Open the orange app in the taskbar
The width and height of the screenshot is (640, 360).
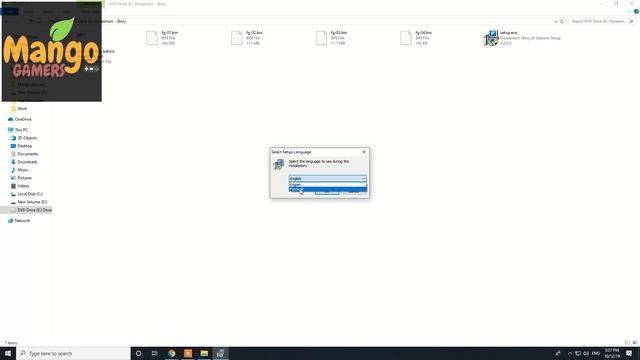tap(188, 353)
